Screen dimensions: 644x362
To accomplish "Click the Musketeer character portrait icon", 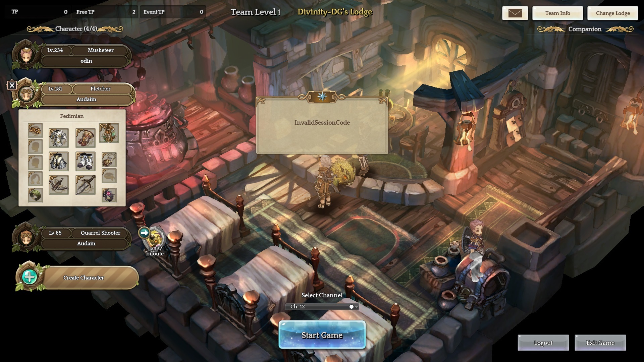I will [28, 54].
